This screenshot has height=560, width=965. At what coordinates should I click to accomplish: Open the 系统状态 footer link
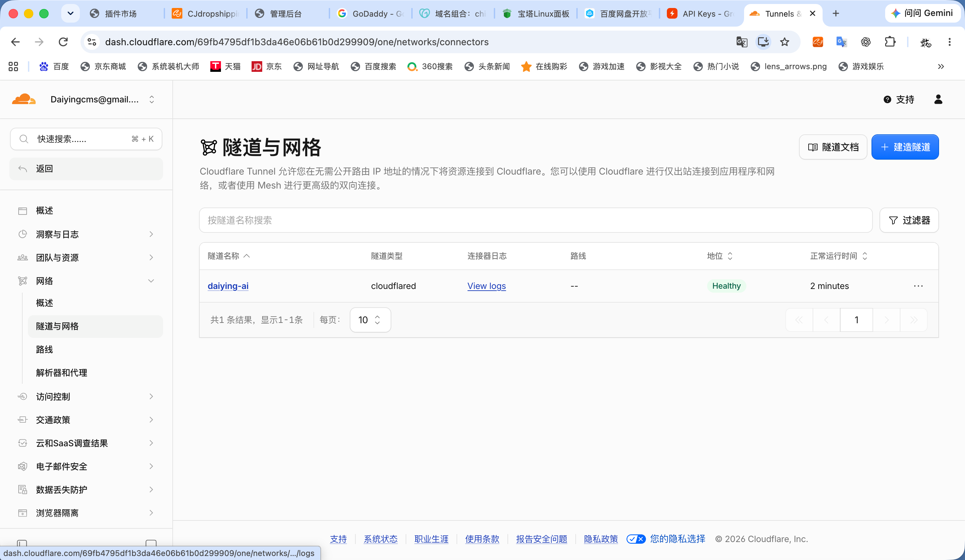(380, 539)
